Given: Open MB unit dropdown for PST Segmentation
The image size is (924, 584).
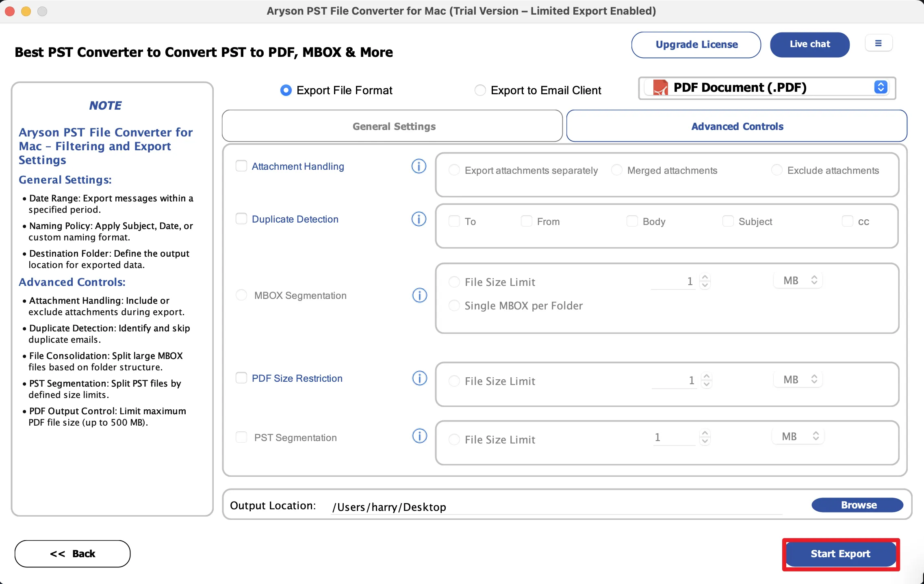Looking at the screenshot, I should [798, 437].
